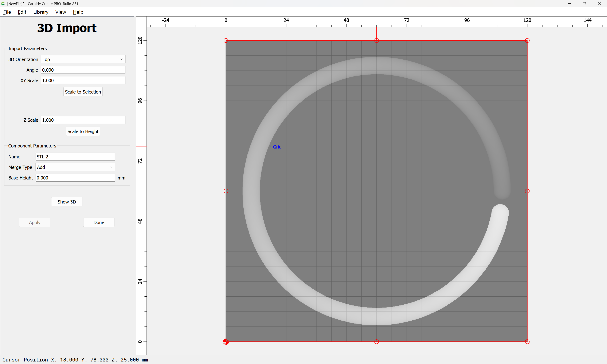Open the 3D Orientation dropdown
Screen dimensions: 607x364
83,59
